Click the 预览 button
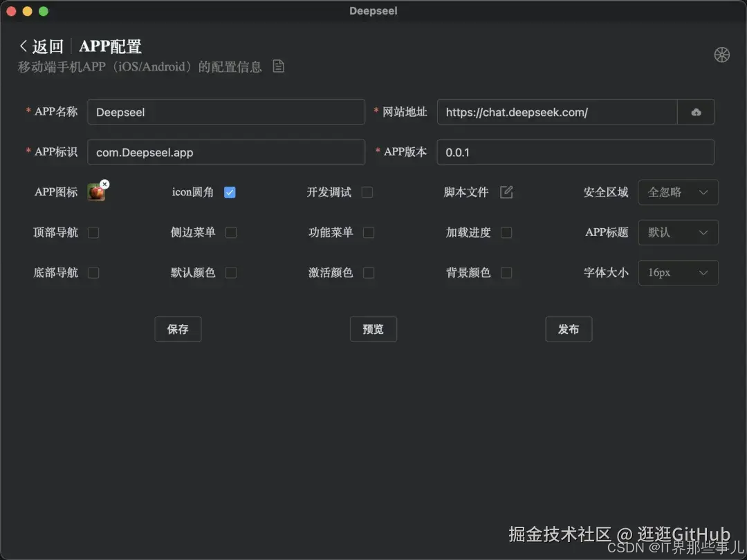This screenshot has width=747, height=560. pos(373,329)
